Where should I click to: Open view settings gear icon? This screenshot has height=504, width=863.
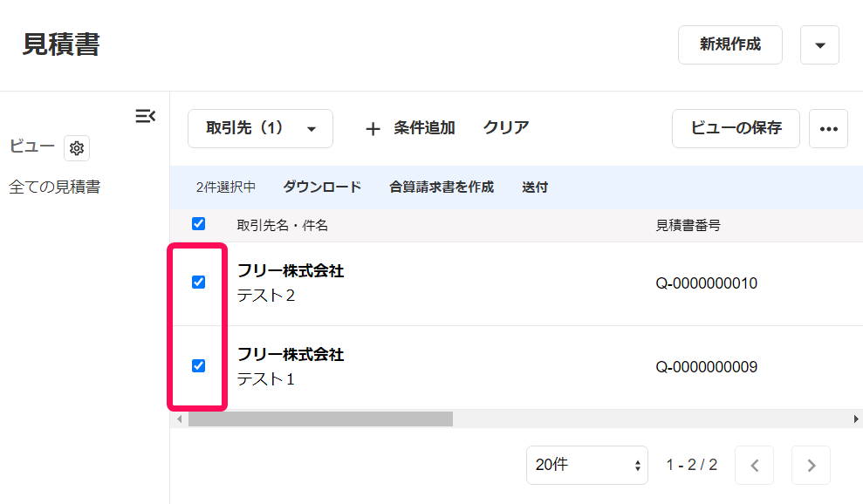(x=77, y=148)
